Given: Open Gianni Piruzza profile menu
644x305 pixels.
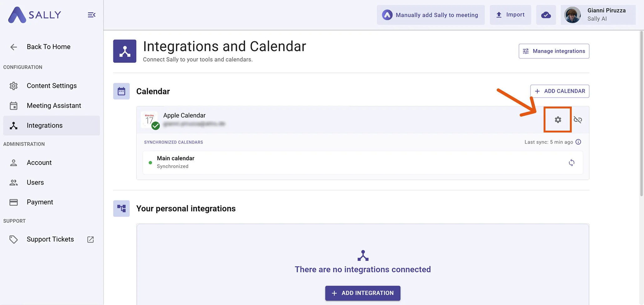Looking at the screenshot, I should tap(598, 15).
